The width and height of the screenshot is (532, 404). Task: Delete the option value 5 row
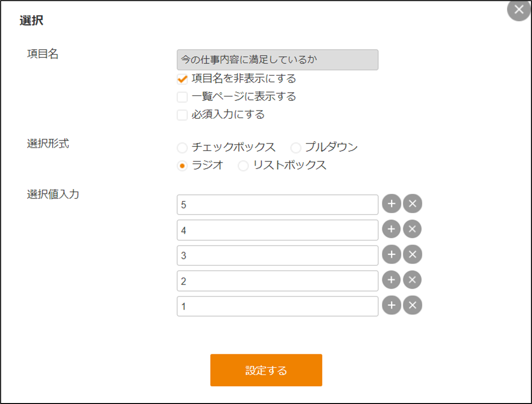pos(413,204)
